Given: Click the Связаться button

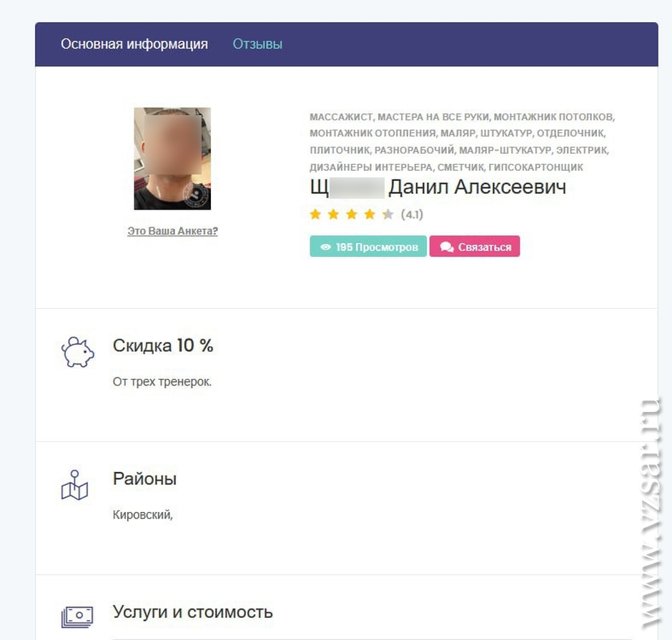Looking at the screenshot, I should pos(475,247).
